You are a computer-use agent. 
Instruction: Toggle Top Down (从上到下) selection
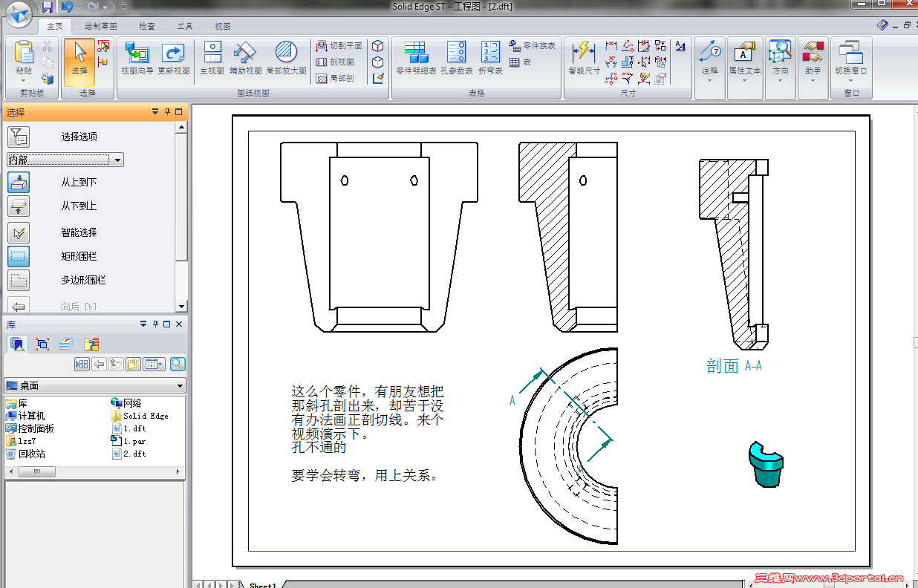pyautogui.click(x=19, y=182)
